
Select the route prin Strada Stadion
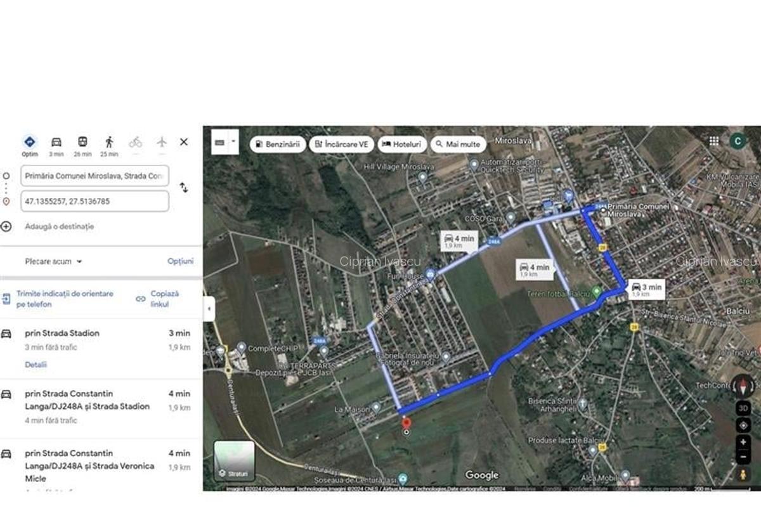101,348
